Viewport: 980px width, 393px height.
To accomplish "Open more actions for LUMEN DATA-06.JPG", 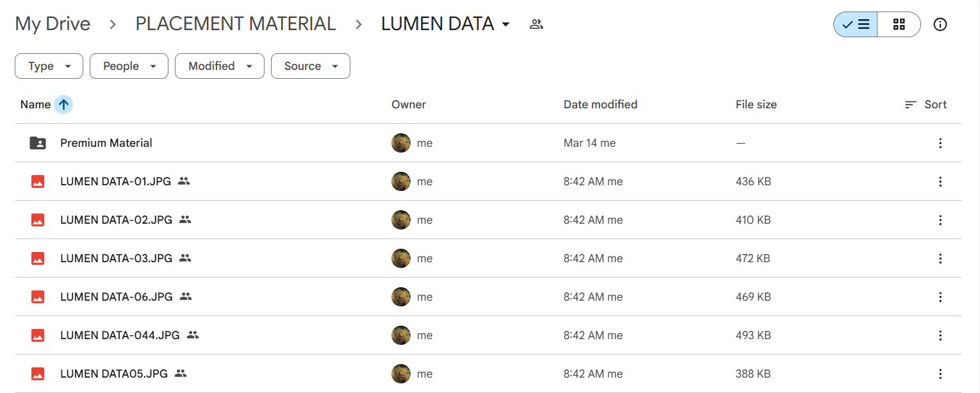I will point(940,297).
